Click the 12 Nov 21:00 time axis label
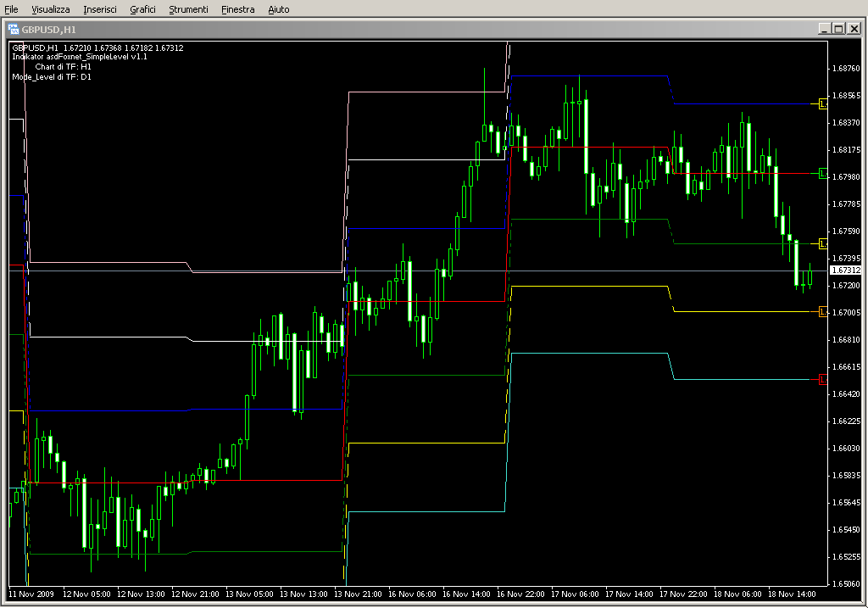 click(195, 594)
